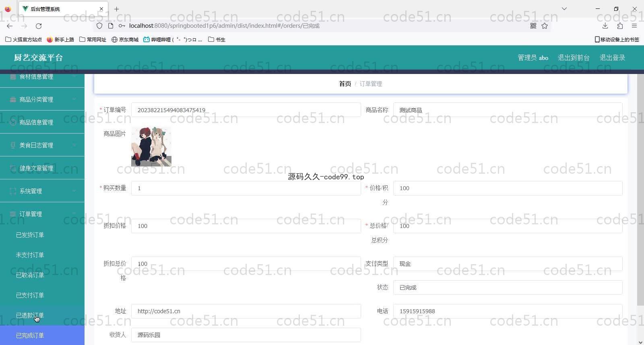The width and height of the screenshot is (644, 345).
Task: Select 已退款订单 in the sidebar
Action: [x=42, y=315]
